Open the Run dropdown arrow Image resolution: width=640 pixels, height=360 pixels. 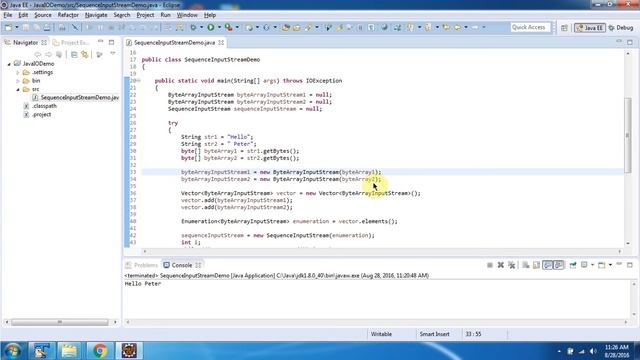219,27
